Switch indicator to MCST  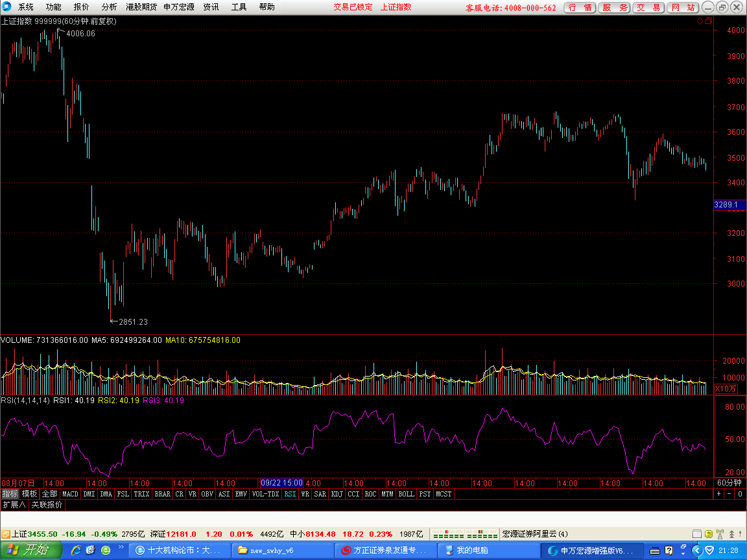pos(444,494)
